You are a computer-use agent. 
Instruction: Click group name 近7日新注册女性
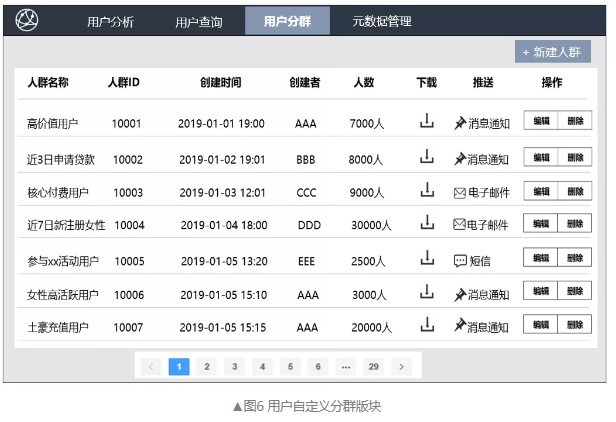tap(66, 225)
